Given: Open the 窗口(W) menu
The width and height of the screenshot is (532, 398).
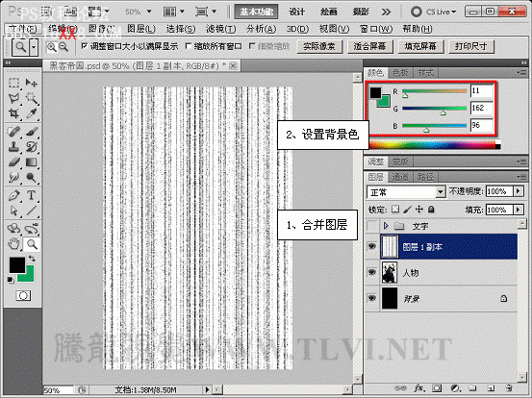Looking at the screenshot, I should [376, 29].
